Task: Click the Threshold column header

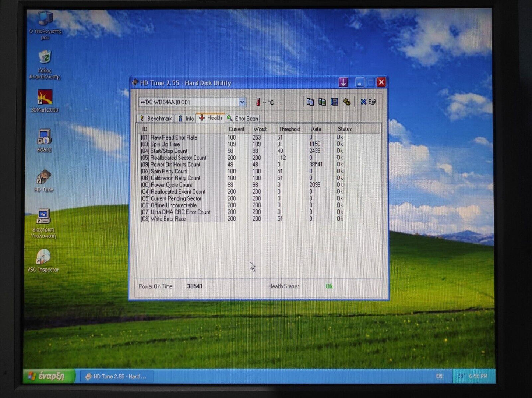Action: pos(289,129)
